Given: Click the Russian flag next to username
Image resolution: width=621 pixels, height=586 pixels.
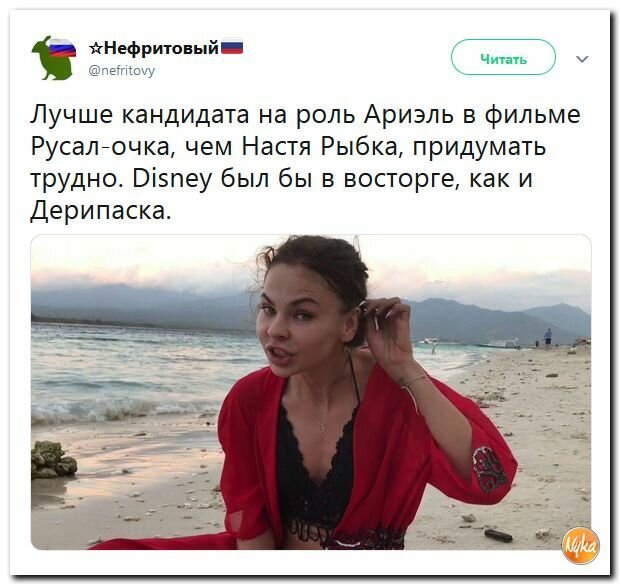Looking at the screenshot, I should 231,47.
